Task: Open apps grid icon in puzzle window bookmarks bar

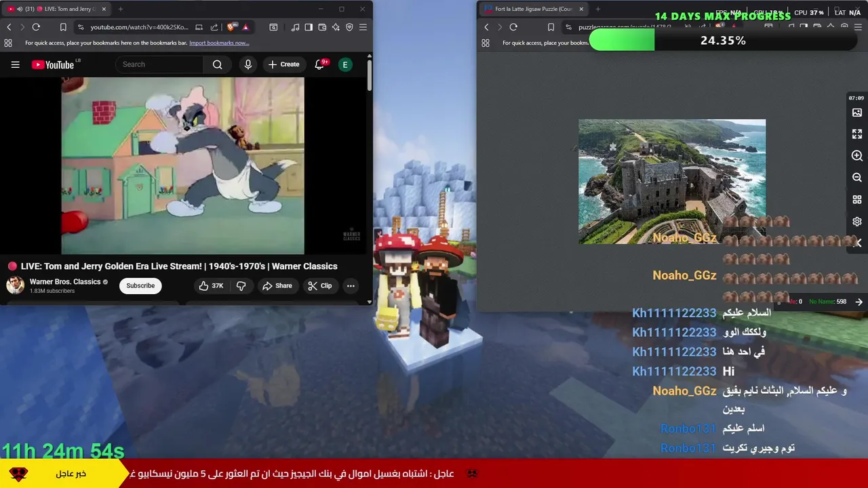Action: tap(486, 43)
